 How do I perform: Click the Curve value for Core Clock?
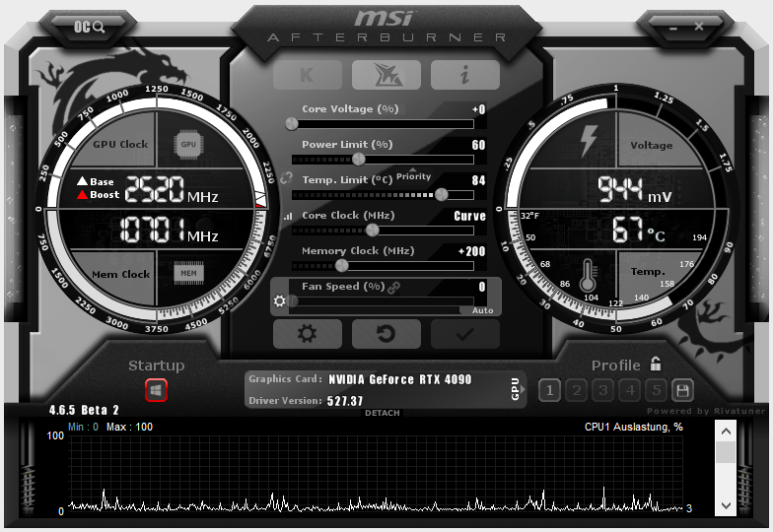(469, 216)
